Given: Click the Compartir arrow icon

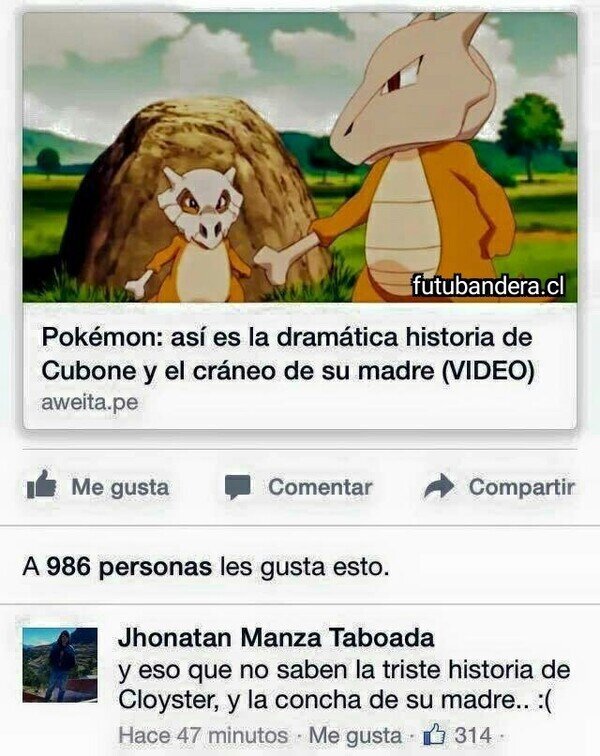Looking at the screenshot, I should click(x=439, y=486).
